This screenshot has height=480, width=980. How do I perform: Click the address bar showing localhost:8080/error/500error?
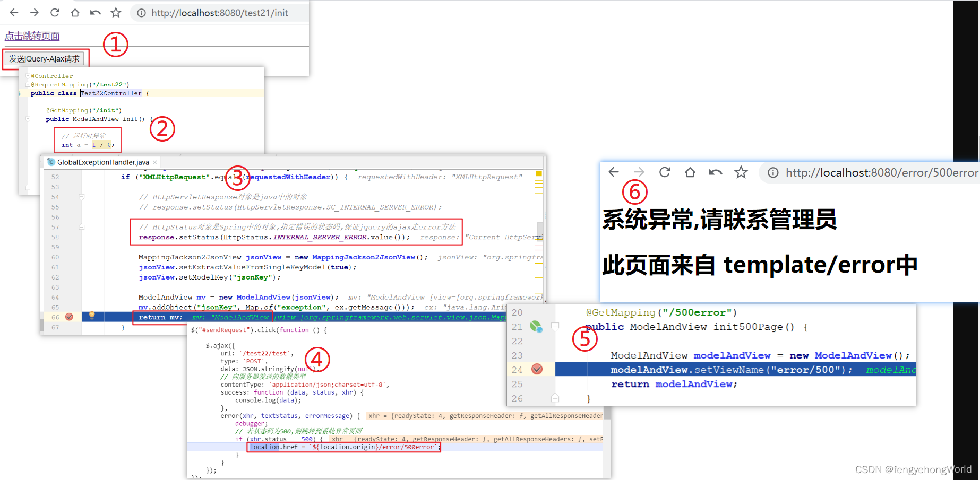[870, 172]
